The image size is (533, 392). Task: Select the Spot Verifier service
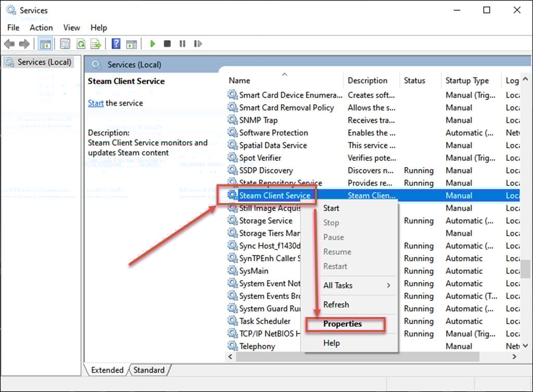(x=373, y=158)
